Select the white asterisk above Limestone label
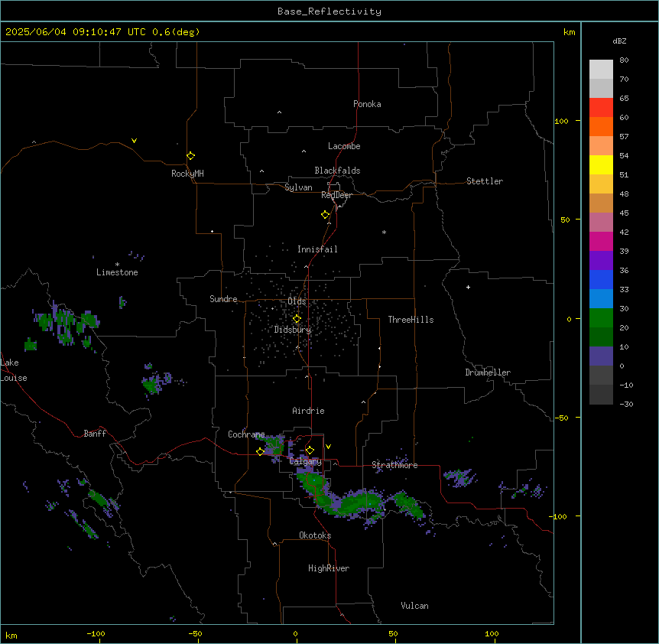Screen dimensions: 659x644 [117, 264]
